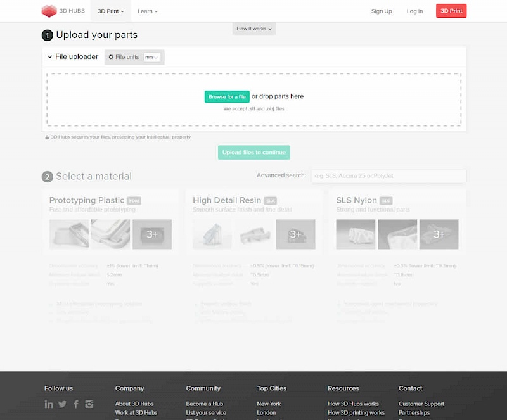Click the 3D Hubs logo icon
Image resolution: width=507 pixels, height=420 pixels.
coord(49,11)
